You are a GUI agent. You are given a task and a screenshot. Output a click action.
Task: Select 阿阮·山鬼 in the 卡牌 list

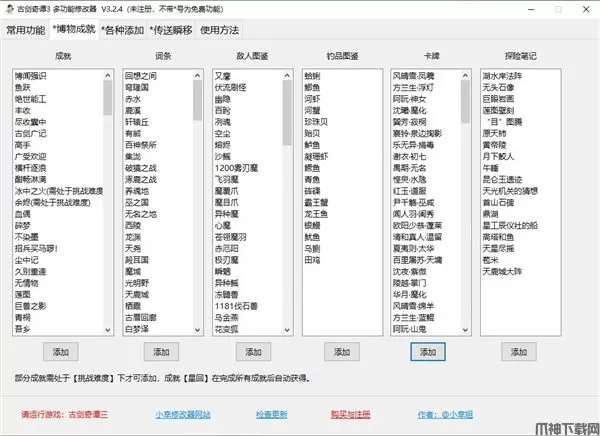(409, 329)
